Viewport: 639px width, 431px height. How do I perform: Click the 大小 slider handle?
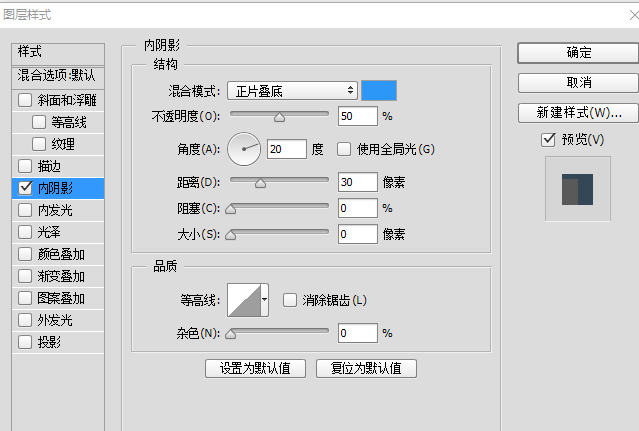coord(231,235)
